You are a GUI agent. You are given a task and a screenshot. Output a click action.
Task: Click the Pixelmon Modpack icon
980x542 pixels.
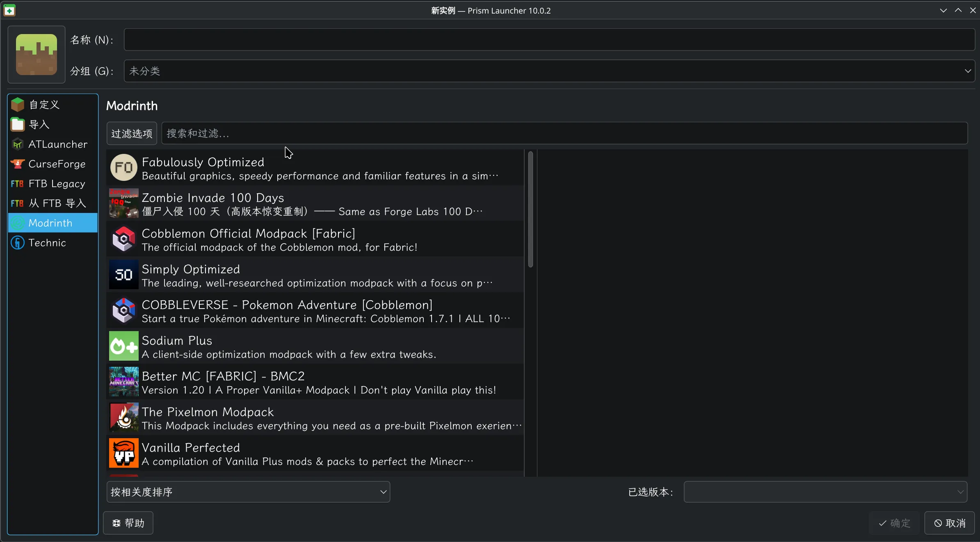pos(123,417)
